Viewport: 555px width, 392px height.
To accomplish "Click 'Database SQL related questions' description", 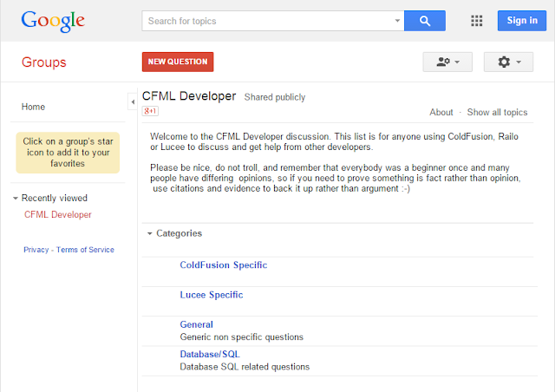I will click(245, 367).
